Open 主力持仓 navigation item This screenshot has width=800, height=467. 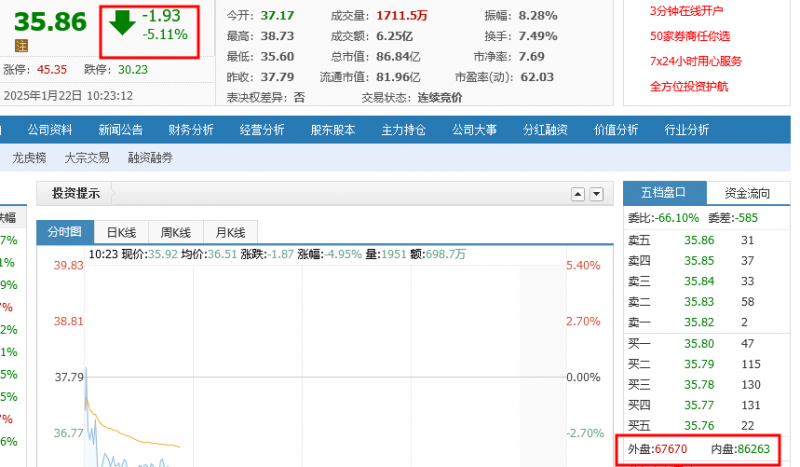tap(403, 130)
